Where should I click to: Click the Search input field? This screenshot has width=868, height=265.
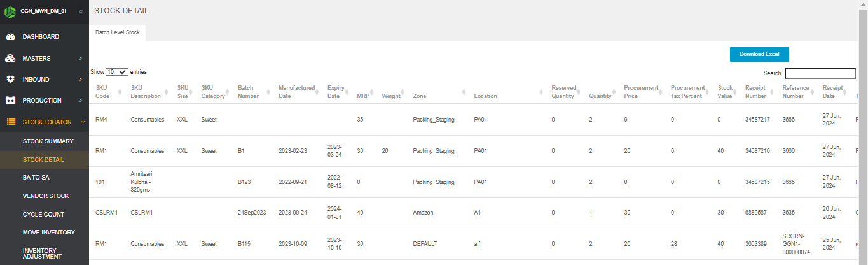[x=820, y=73]
